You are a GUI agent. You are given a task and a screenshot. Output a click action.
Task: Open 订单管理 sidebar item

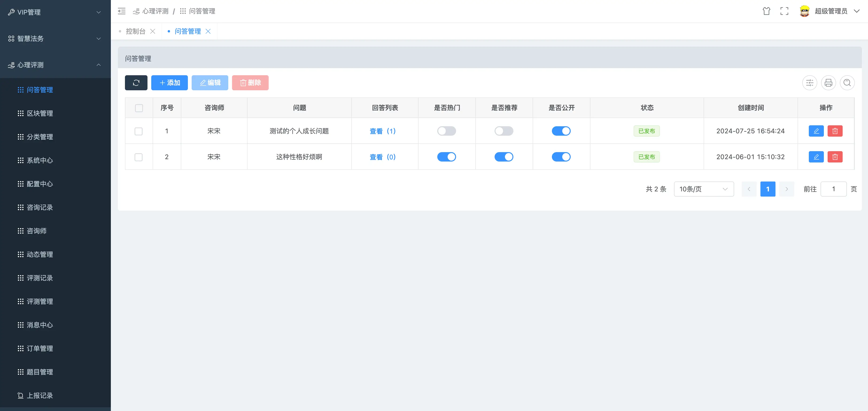tap(55, 348)
